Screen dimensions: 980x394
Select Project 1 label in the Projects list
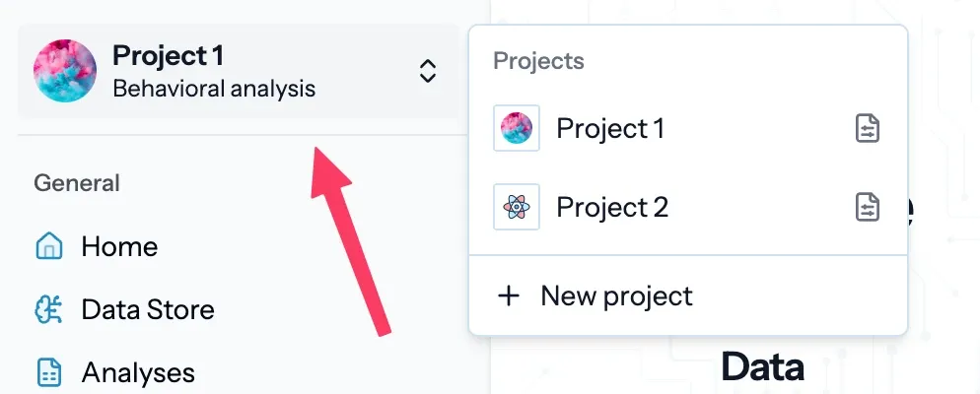pyautogui.click(x=610, y=128)
